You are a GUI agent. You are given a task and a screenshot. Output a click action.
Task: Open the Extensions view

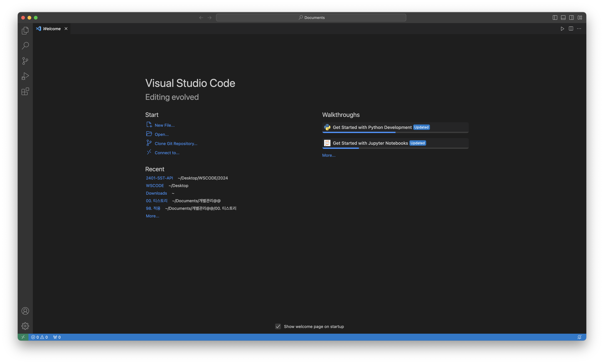[25, 91]
